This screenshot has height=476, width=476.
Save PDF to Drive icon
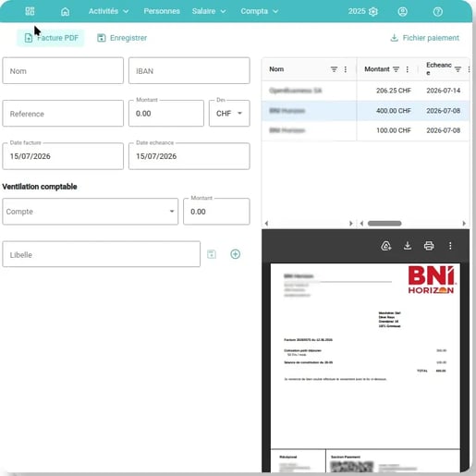point(386,246)
